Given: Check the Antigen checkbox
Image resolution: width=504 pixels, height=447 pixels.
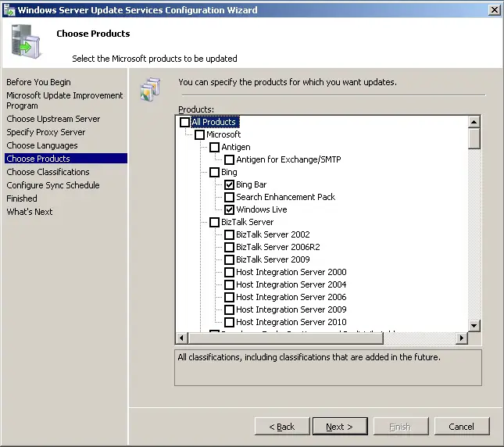Looking at the screenshot, I should [x=214, y=147].
